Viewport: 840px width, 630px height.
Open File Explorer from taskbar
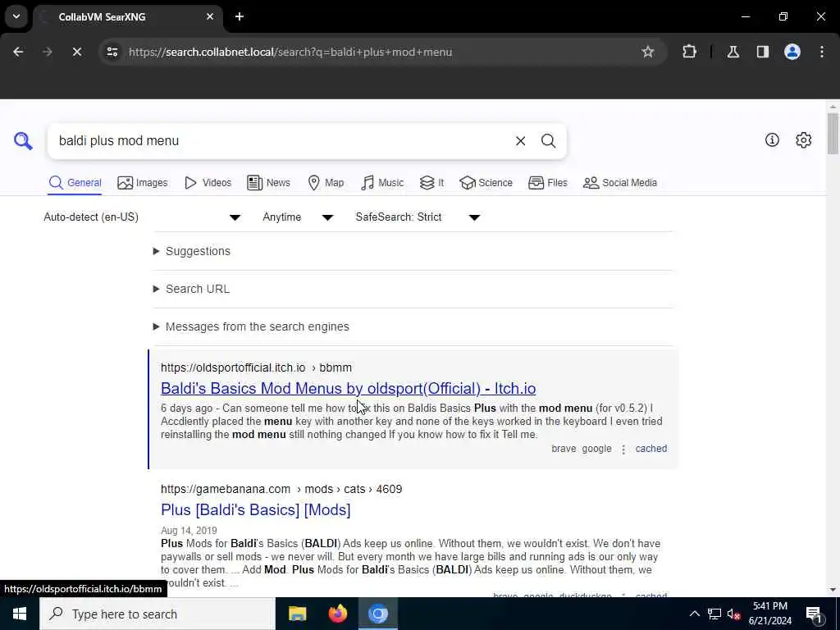coord(297,614)
